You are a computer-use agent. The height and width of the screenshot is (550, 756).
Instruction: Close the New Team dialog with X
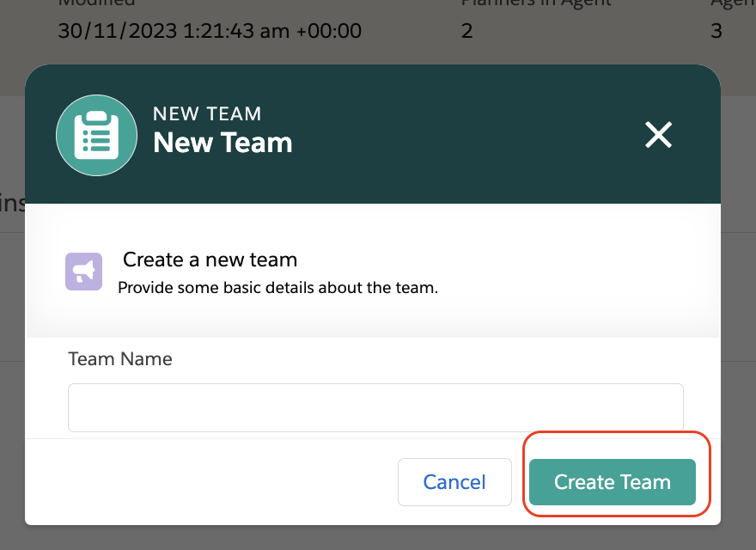pyautogui.click(x=658, y=135)
